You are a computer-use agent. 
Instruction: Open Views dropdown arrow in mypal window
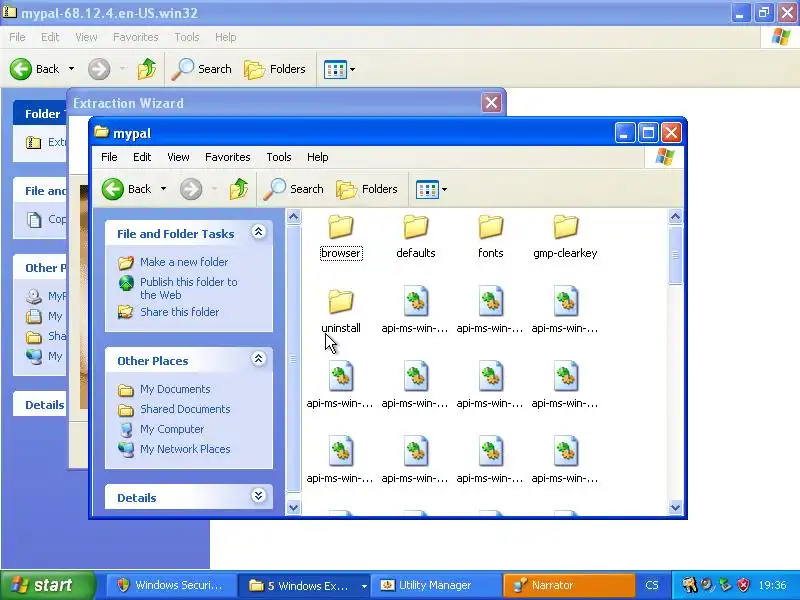444,189
